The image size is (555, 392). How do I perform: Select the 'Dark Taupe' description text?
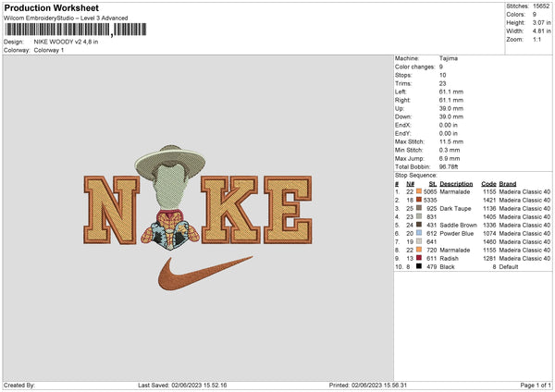[455, 208]
